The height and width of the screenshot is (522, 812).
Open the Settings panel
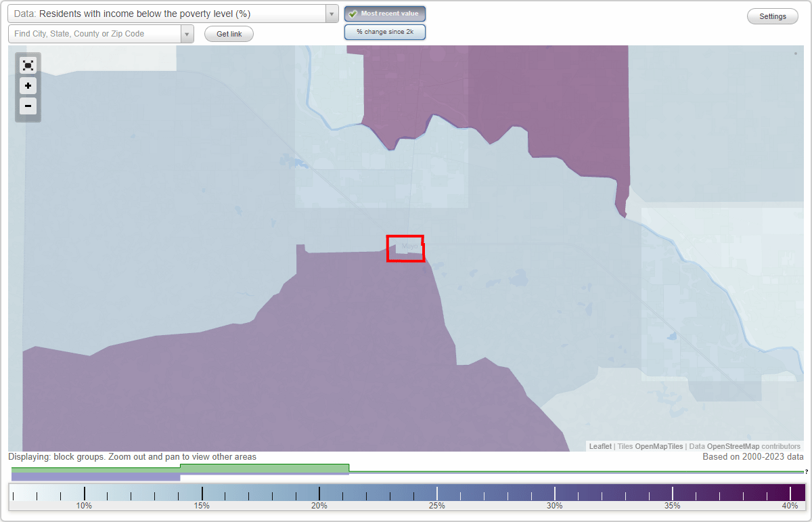coord(772,16)
